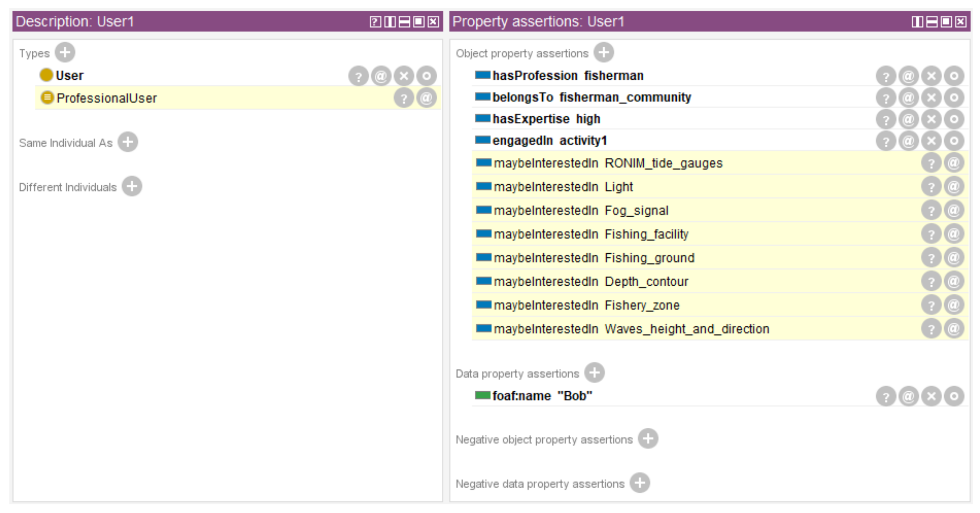Screen dimensions: 980x513
Task: Open help for Description: User1 panel
Action: pos(375,22)
